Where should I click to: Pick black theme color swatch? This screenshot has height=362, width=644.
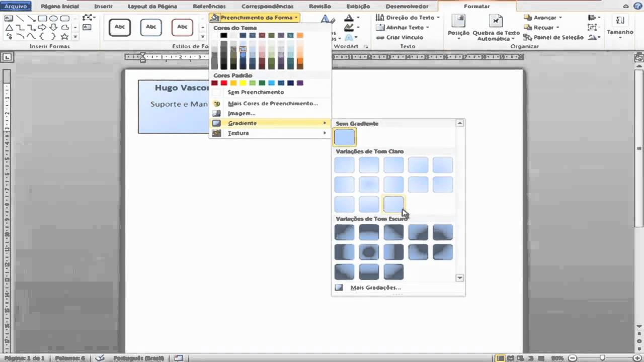224,36
